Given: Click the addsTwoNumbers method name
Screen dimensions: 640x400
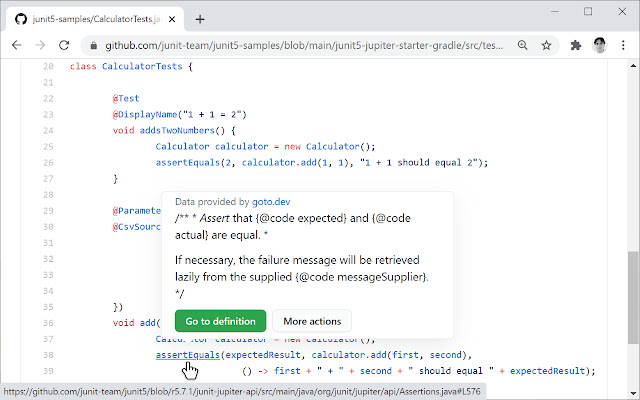Looking at the screenshot, I should pyautogui.click(x=177, y=131).
